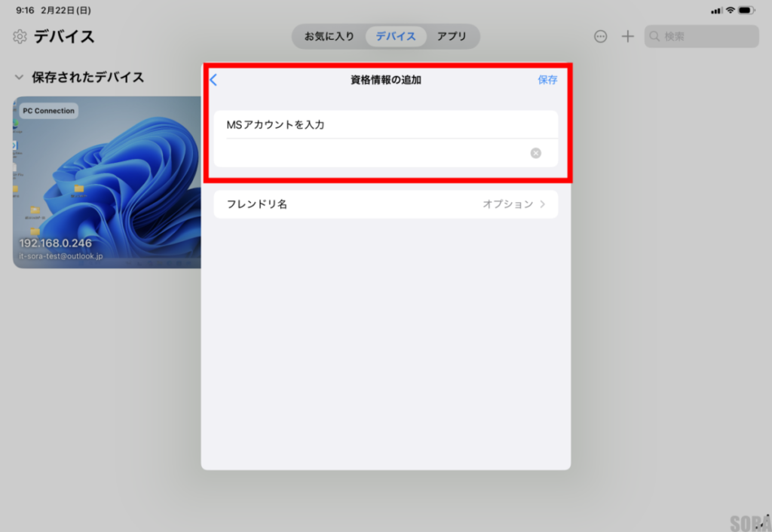Screen dimensions: 772x532
Task: Click the it-sora-test@outlook.jp account text
Action: pyautogui.click(x=61, y=256)
